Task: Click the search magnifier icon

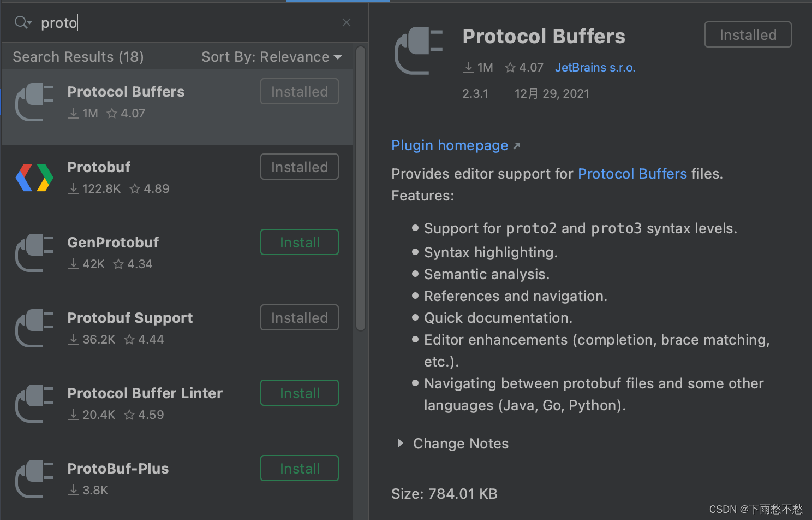Action: pyautogui.click(x=22, y=22)
